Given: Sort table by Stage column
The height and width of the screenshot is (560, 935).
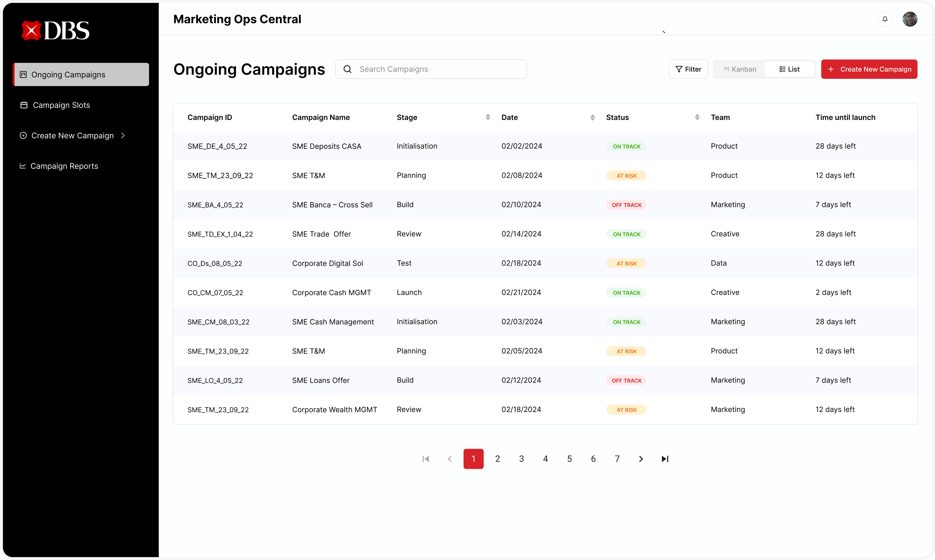Looking at the screenshot, I should [x=488, y=117].
